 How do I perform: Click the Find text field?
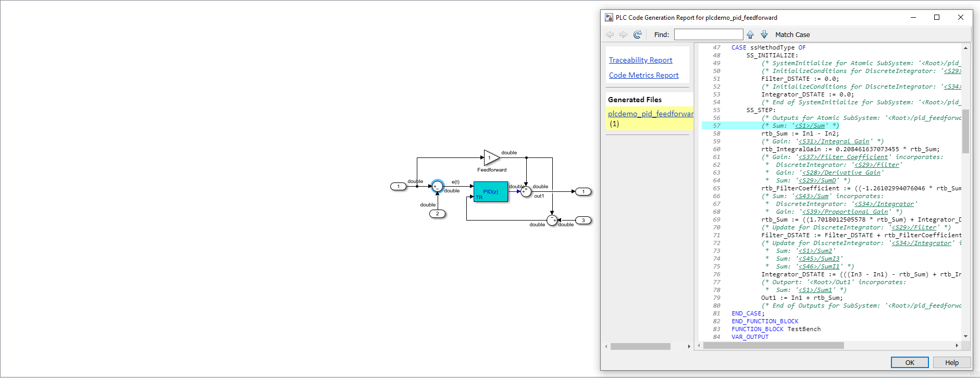coord(709,34)
